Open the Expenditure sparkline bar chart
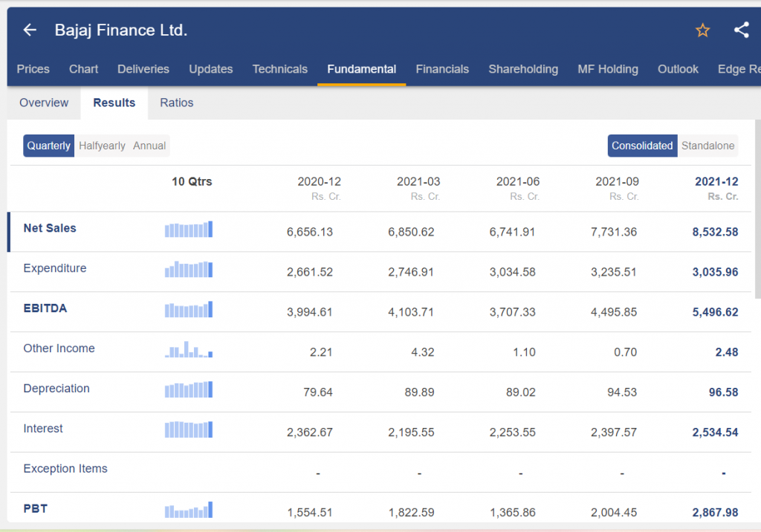This screenshot has height=532, width=761. point(189,270)
